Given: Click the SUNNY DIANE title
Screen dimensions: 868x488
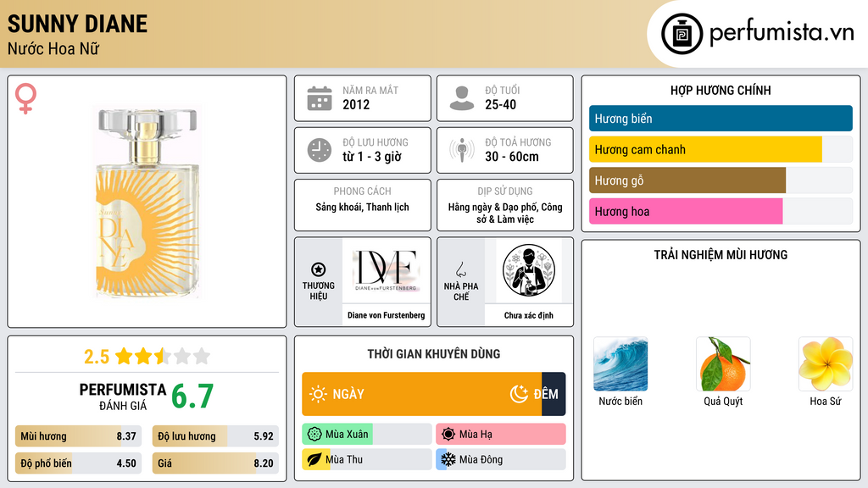Looking at the screenshot, I should pyautogui.click(x=77, y=24).
